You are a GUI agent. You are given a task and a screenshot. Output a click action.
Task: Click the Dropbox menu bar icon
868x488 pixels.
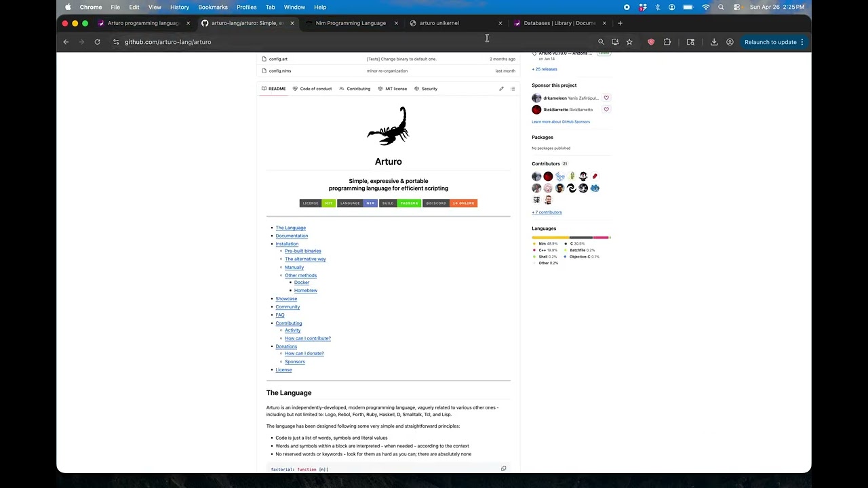click(x=642, y=7)
